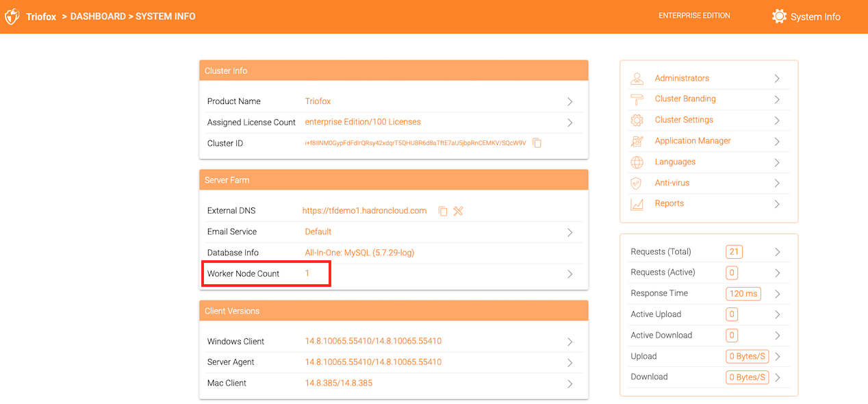The width and height of the screenshot is (868, 404).
Task: Click the Triofox product name value
Action: (x=318, y=101)
